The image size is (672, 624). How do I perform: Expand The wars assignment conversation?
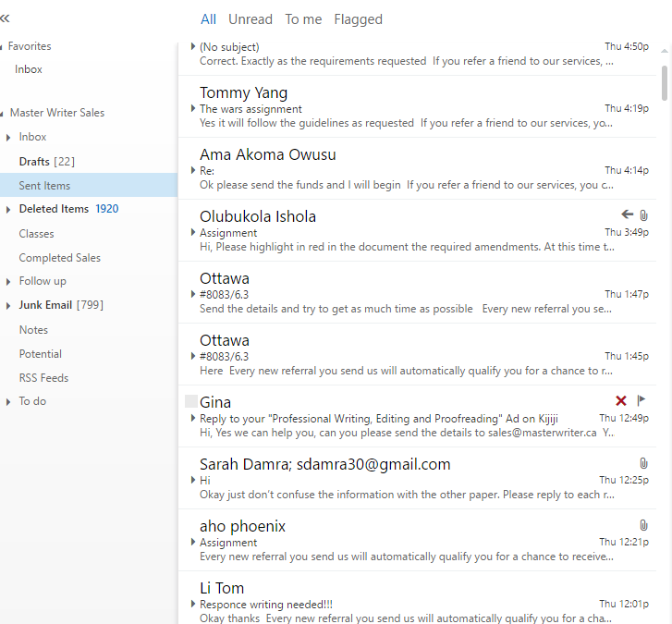point(193,108)
